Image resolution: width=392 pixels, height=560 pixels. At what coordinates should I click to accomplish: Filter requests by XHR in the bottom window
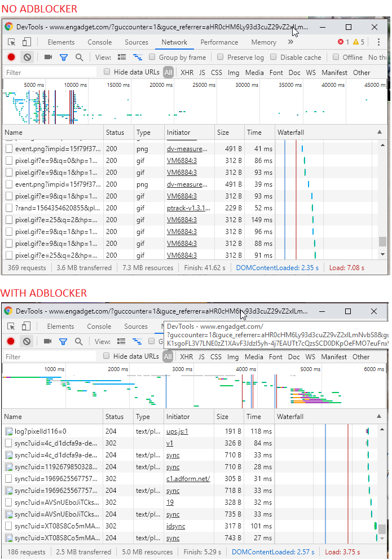[x=187, y=357]
